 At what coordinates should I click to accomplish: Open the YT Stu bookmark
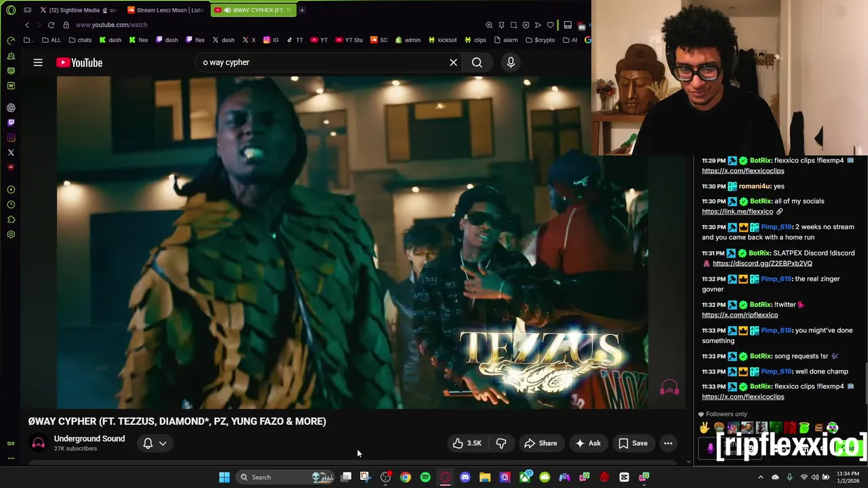point(349,40)
